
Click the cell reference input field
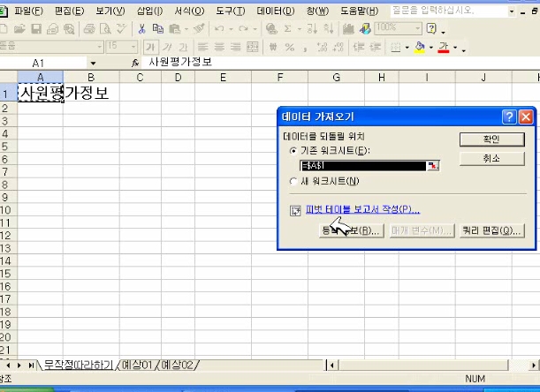pyautogui.click(x=362, y=165)
